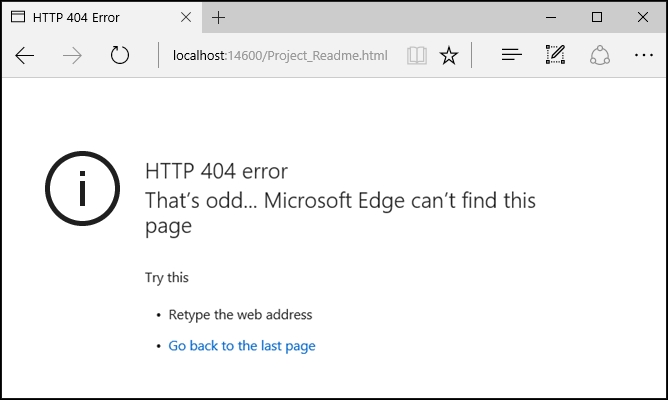
Task: Make a Web Note with pen icon
Action: 556,55
